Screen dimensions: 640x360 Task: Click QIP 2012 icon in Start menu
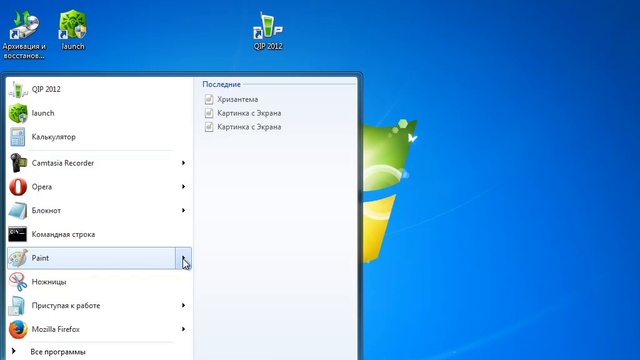(x=18, y=89)
